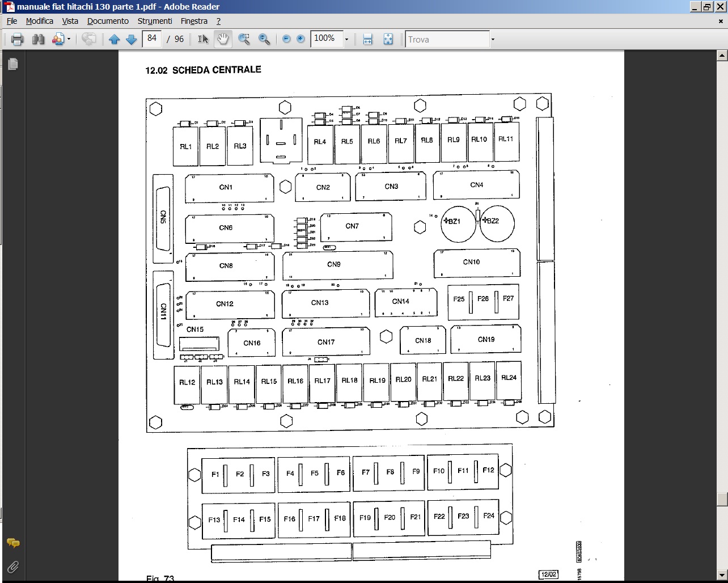728x583 pixels.
Task: Open the Trova search options dropdown
Action: click(493, 39)
